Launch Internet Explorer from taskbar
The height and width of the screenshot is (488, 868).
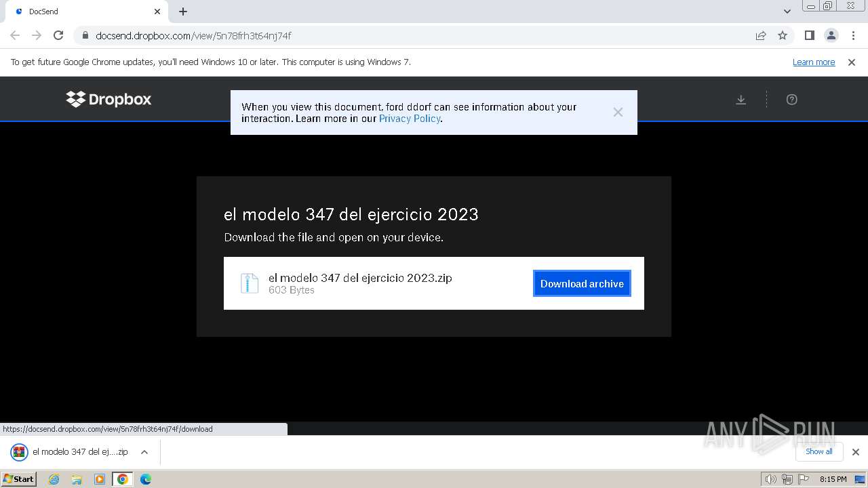pos(54,479)
